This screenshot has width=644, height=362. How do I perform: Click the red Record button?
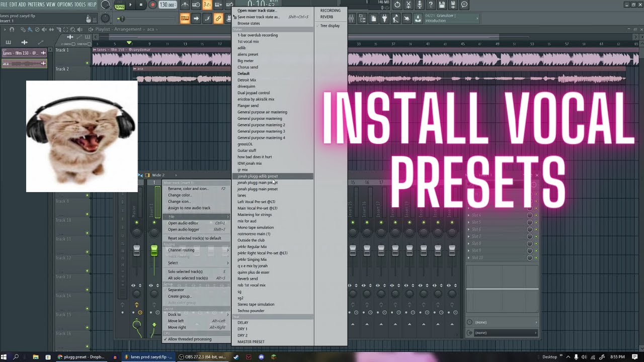pyautogui.click(x=153, y=5)
